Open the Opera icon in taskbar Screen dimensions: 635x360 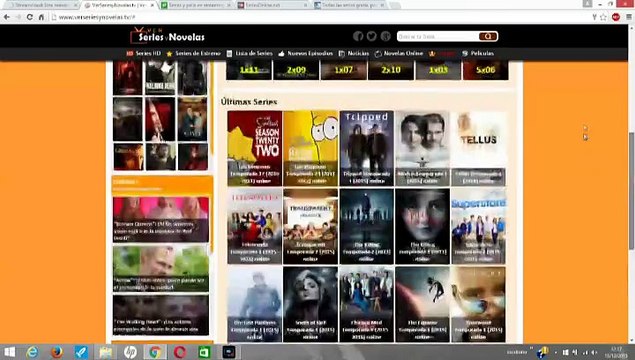[179, 352]
